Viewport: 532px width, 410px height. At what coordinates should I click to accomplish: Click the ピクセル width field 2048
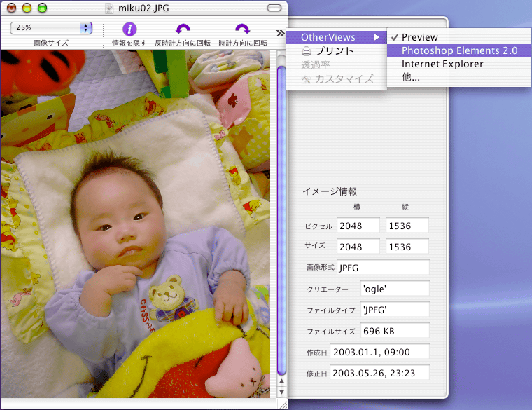(358, 226)
